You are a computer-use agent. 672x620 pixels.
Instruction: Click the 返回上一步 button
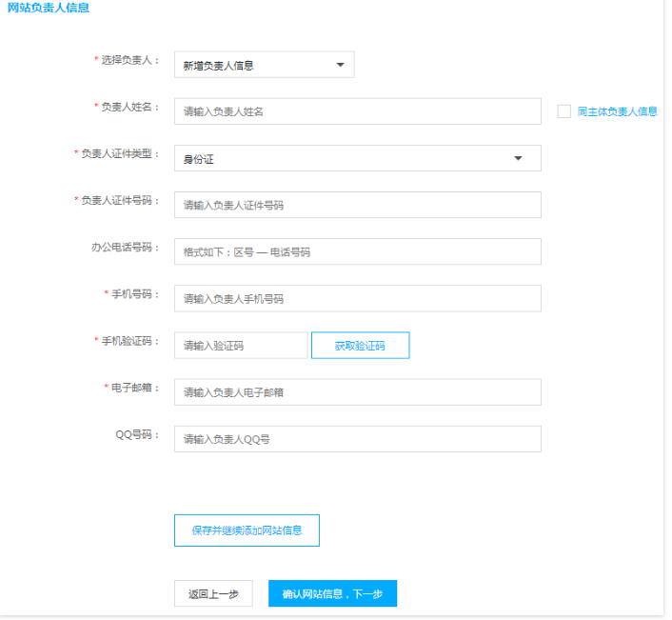coord(213,593)
